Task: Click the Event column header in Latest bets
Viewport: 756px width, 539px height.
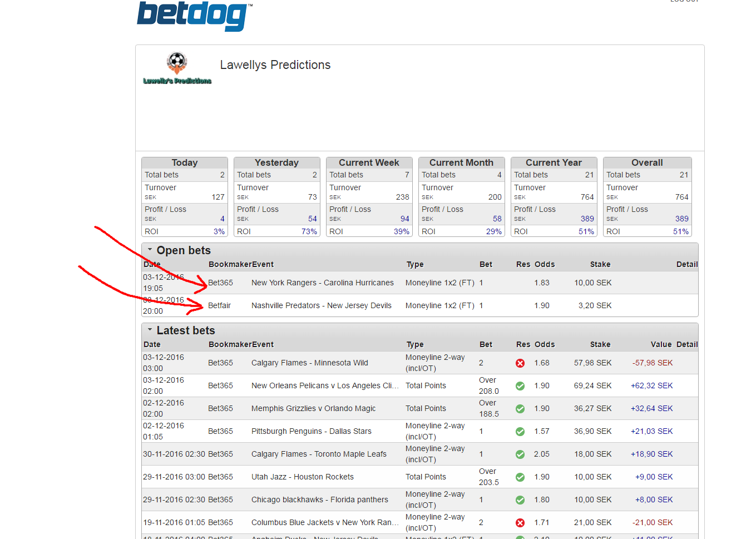Action: [x=263, y=344]
